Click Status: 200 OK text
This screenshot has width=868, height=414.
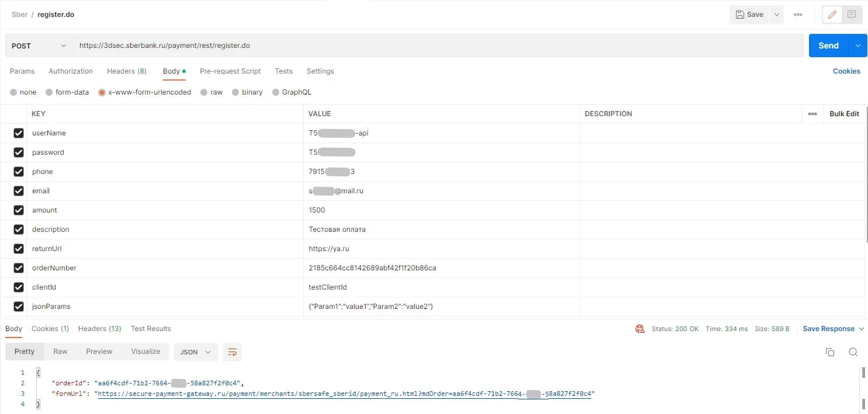click(x=675, y=329)
